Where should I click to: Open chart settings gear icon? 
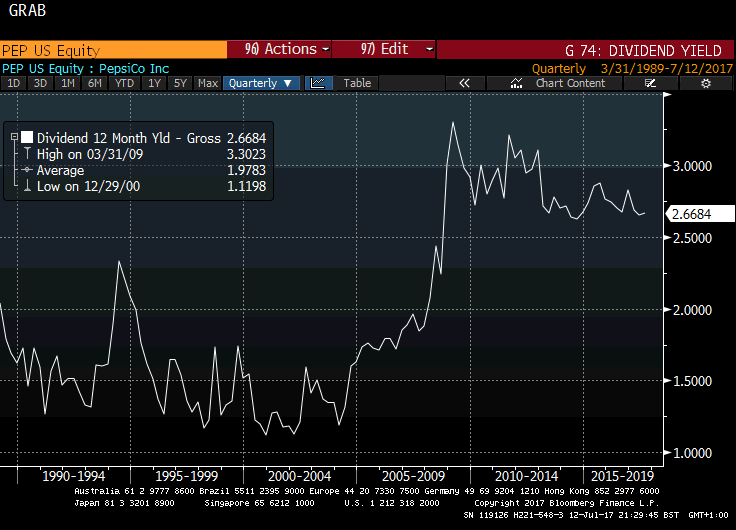(705, 84)
